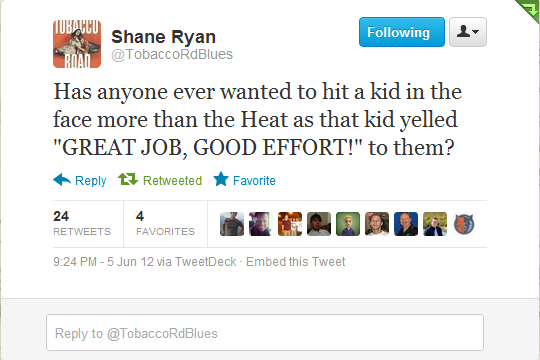This screenshot has height=360, width=540.
Task: Click the Reply arrow icon
Action: point(62,179)
